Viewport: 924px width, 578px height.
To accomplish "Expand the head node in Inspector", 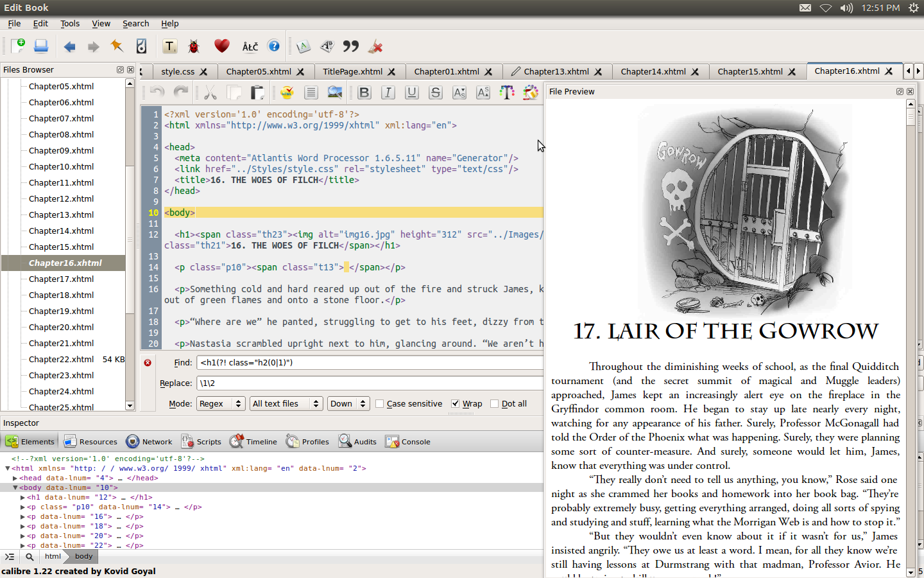I will pos(15,478).
